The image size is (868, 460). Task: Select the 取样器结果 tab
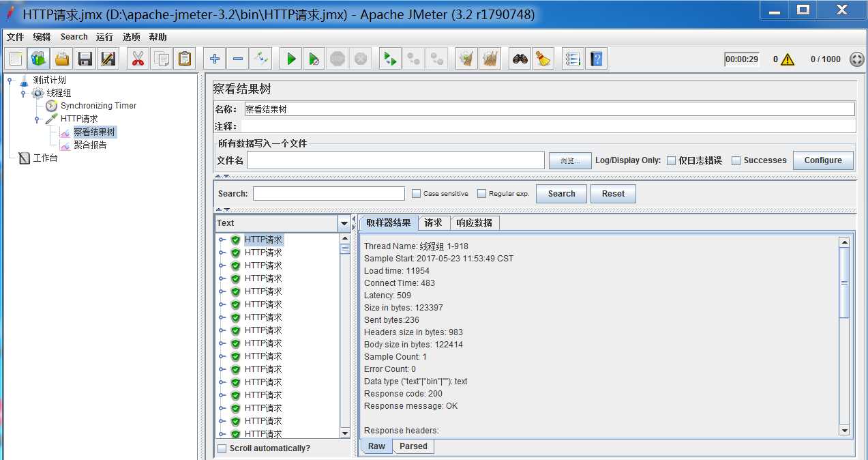(x=389, y=222)
